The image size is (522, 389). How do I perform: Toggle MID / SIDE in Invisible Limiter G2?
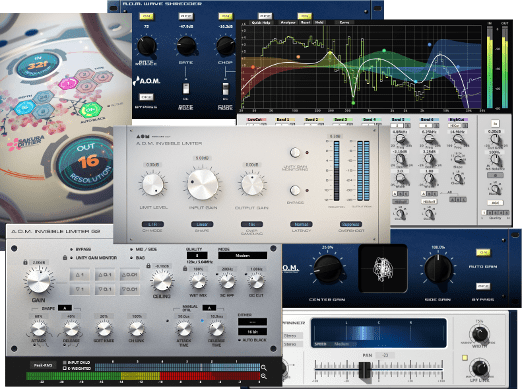[144, 249]
